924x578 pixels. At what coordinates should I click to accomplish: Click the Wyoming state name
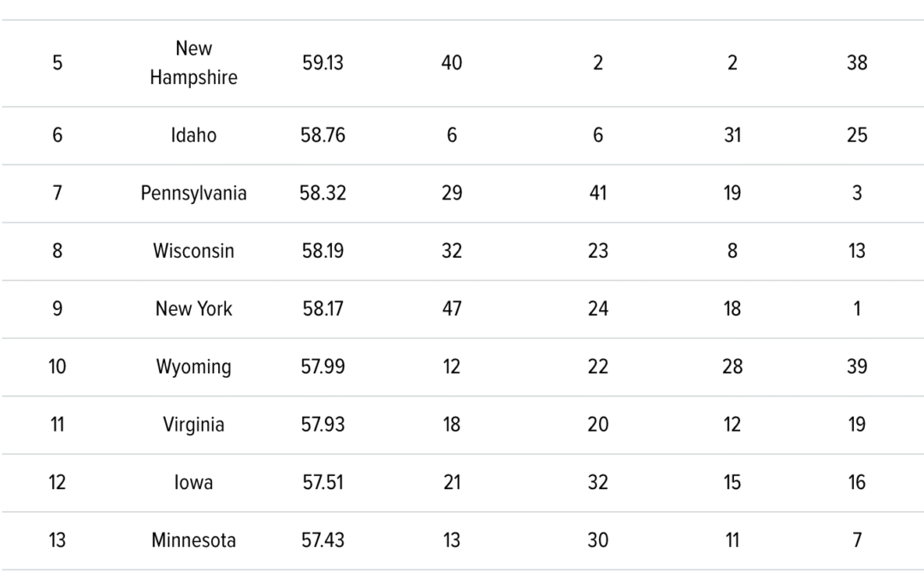pos(193,366)
